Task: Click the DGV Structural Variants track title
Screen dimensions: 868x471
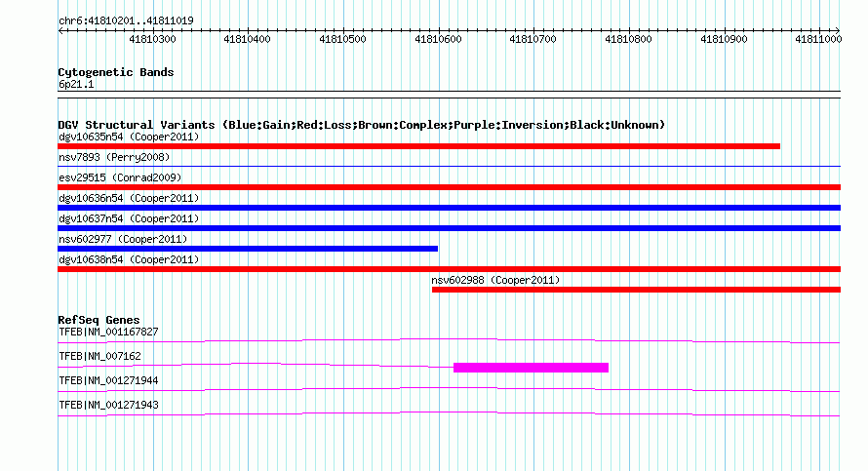Action: 362,125
